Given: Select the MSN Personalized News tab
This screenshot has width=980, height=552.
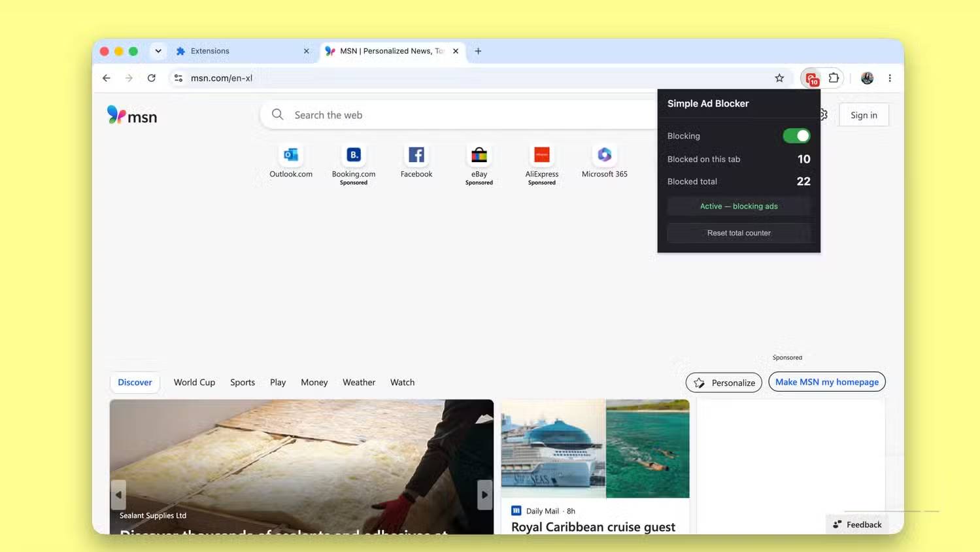Looking at the screenshot, I should click(393, 51).
